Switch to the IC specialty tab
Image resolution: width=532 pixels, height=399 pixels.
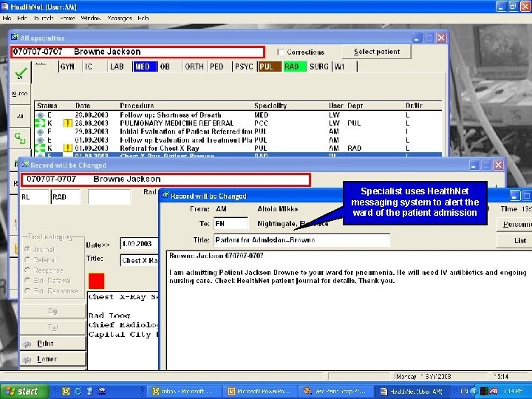tap(95, 66)
